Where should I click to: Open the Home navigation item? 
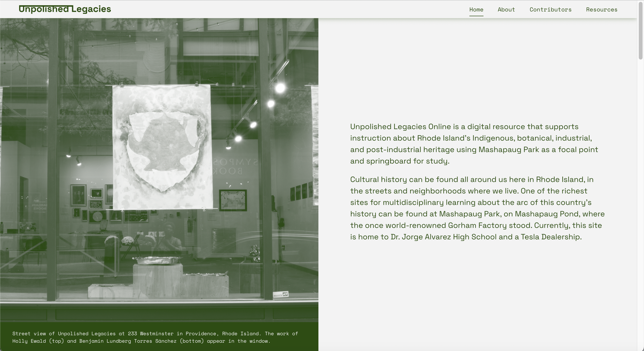click(x=476, y=10)
